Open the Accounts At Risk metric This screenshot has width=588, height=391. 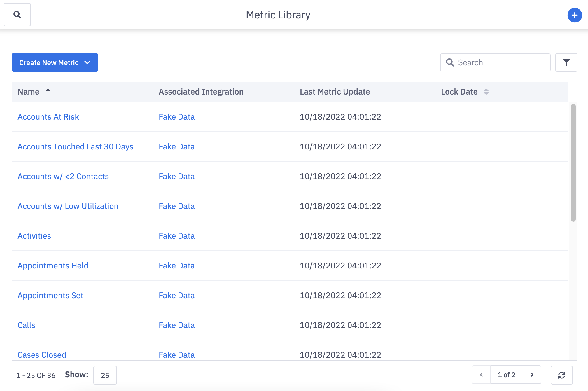(x=48, y=117)
